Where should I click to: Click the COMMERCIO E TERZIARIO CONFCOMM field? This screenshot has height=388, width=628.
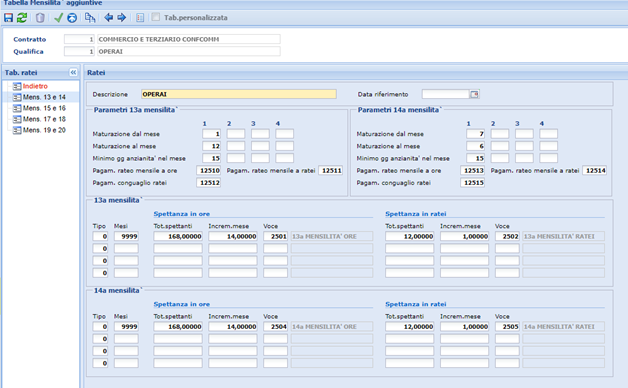pos(189,39)
